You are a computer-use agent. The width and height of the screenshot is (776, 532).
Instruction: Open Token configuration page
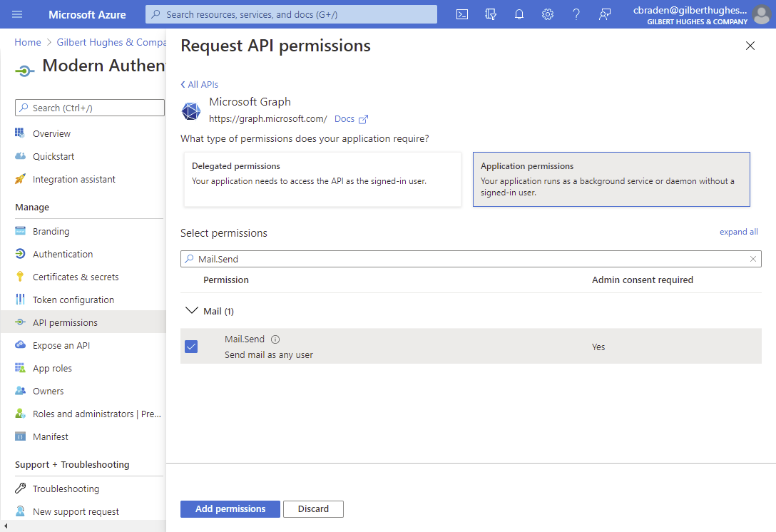tap(73, 300)
